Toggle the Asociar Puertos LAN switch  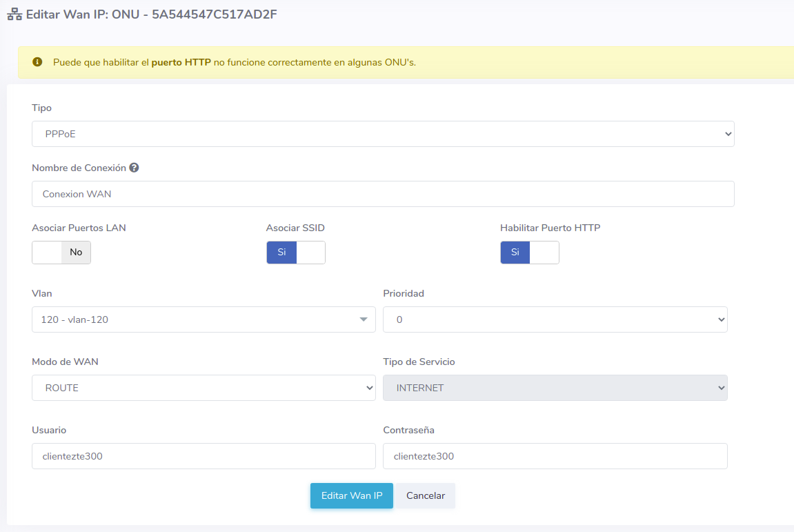click(61, 253)
